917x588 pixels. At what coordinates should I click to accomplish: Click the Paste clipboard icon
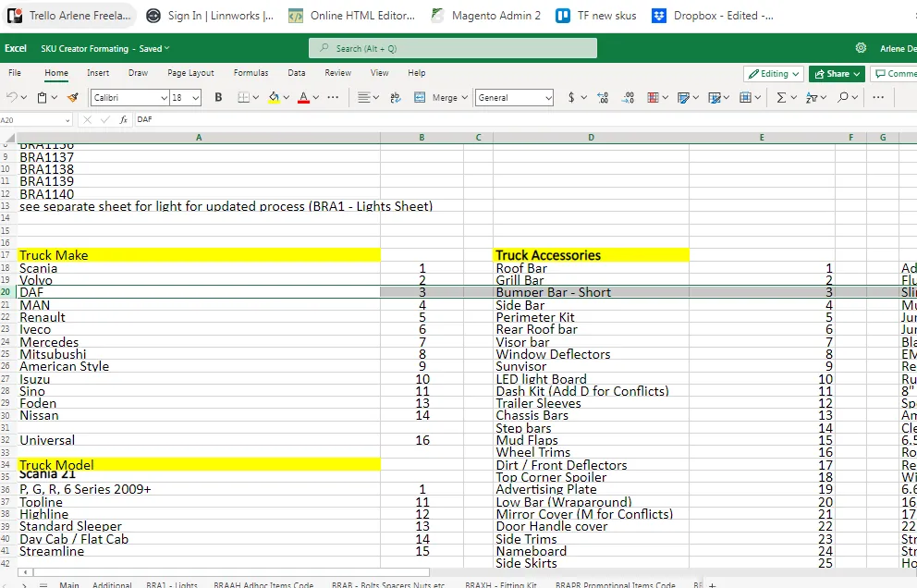(x=43, y=98)
